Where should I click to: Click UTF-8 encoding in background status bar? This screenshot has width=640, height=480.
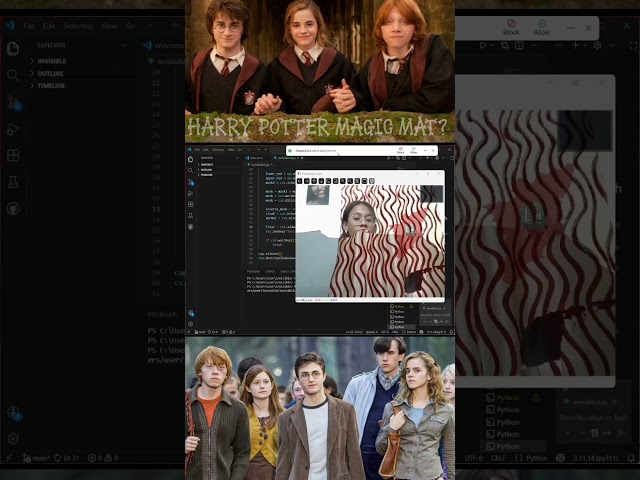(x=473, y=458)
